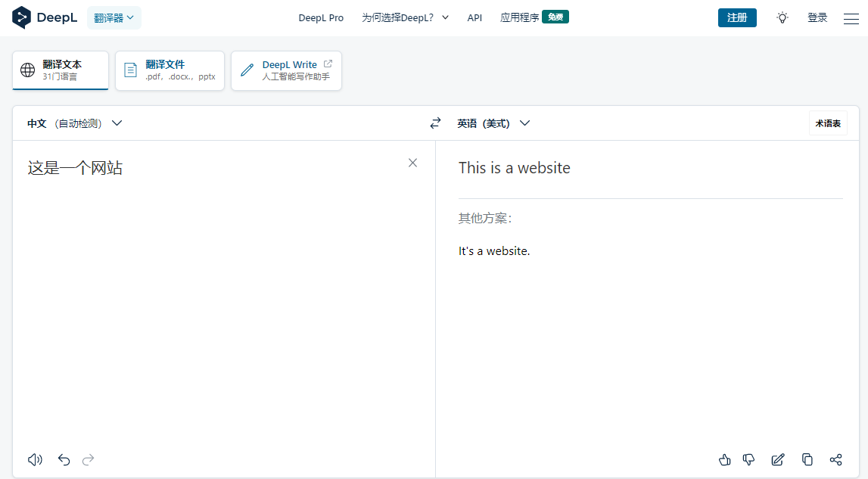
Task: Click the external-link icon beside DeepL Write
Action: point(328,64)
